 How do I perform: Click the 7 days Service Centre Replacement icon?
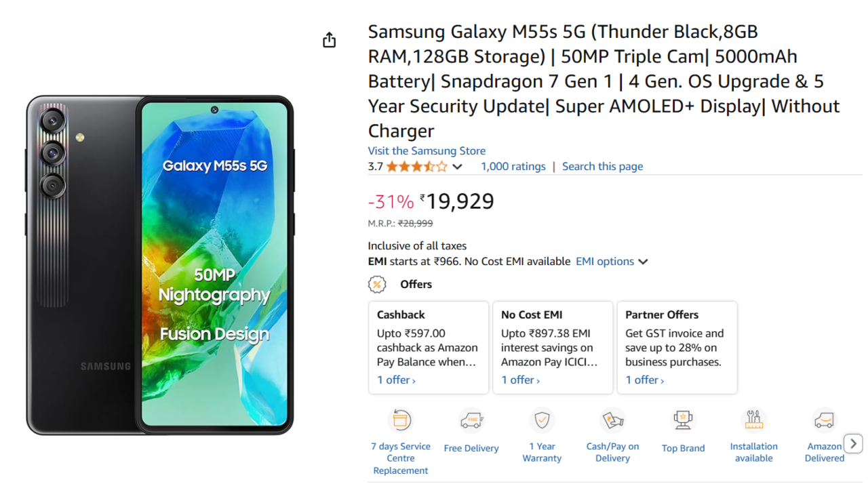point(401,420)
